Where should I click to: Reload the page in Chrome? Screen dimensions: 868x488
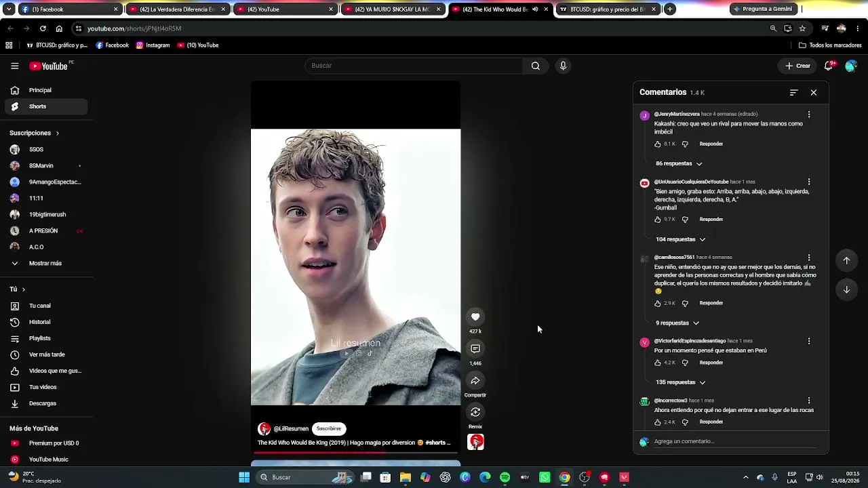[43, 28]
